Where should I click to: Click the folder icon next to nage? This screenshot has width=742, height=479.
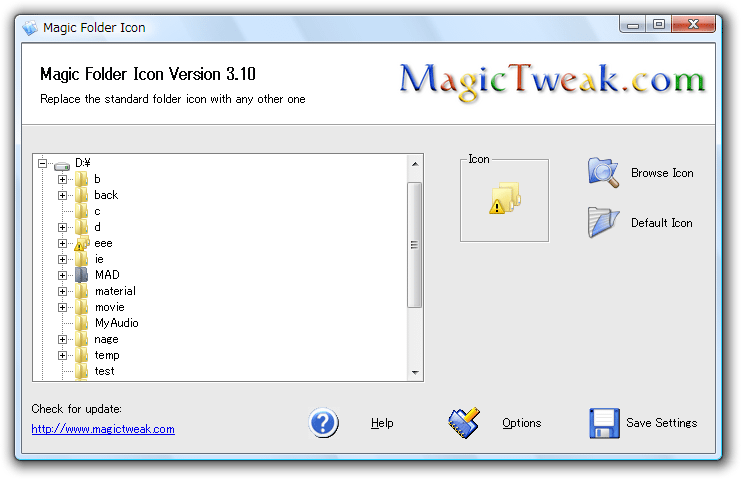point(82,339)
